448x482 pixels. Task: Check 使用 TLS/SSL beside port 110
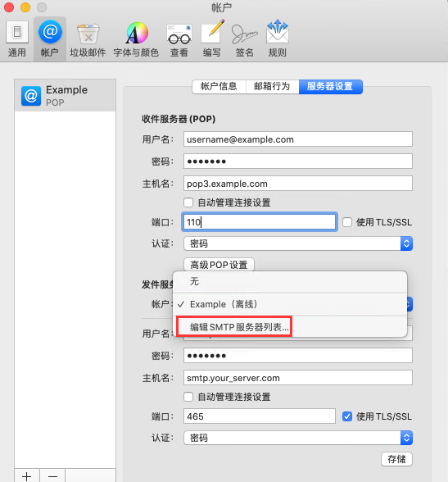click(347, 222)
